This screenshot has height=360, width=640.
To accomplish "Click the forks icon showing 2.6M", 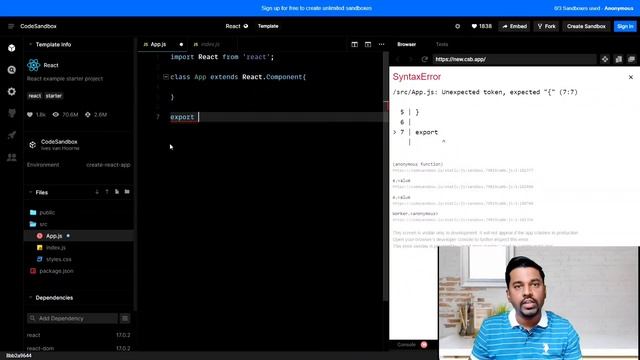I will pyautogui.click(x=88, y=115).
